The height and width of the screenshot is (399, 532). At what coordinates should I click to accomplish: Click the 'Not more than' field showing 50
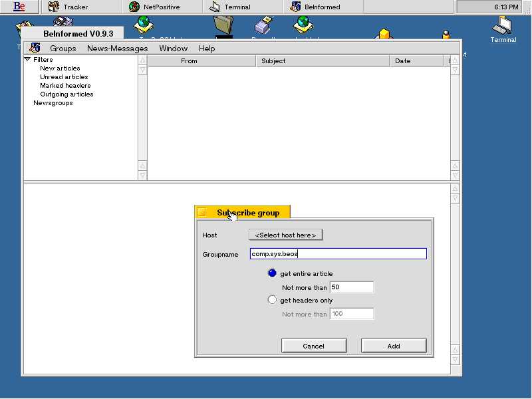tap(352, 287)
